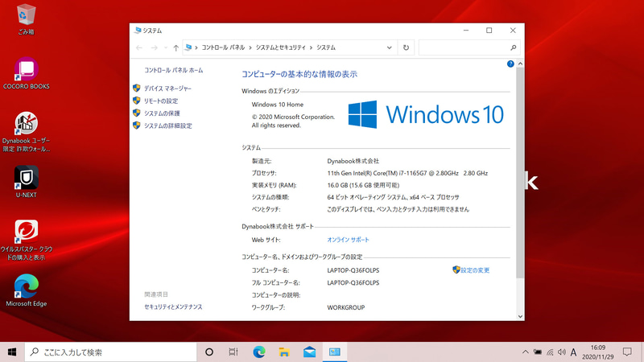This screenshot has width=644, height=362.
Task: Open リモートの設定 link
Action: point(160,101)
